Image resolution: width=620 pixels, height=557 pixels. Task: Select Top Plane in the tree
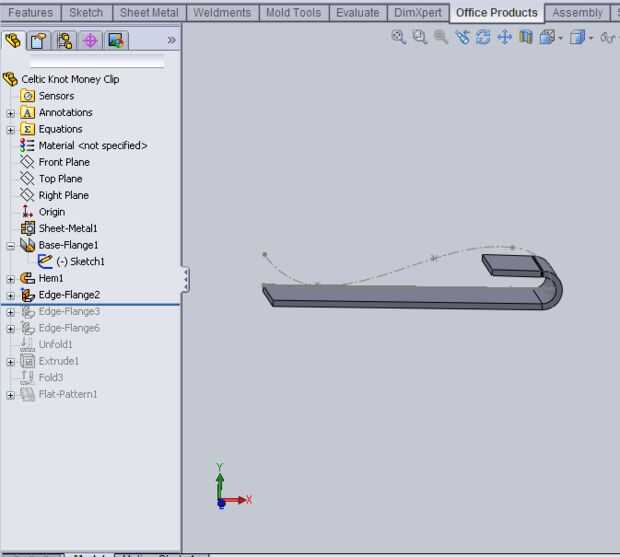(x=60, y=179)
